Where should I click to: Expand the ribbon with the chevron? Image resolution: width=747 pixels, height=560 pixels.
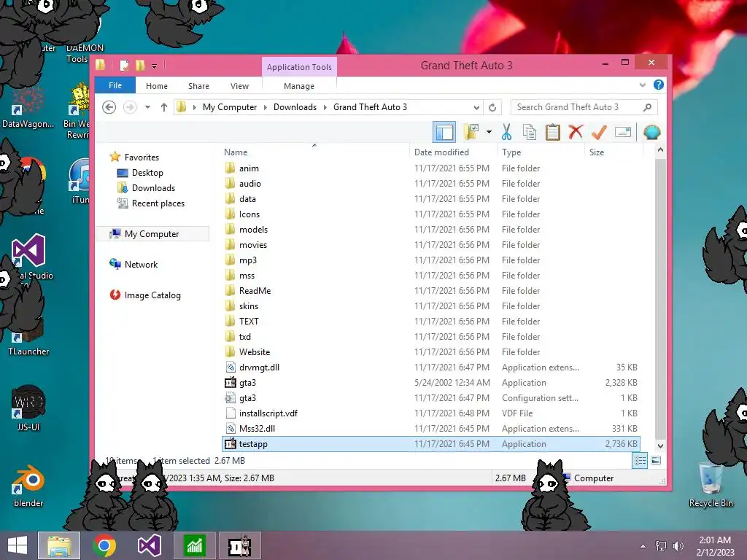pos(642,85)
